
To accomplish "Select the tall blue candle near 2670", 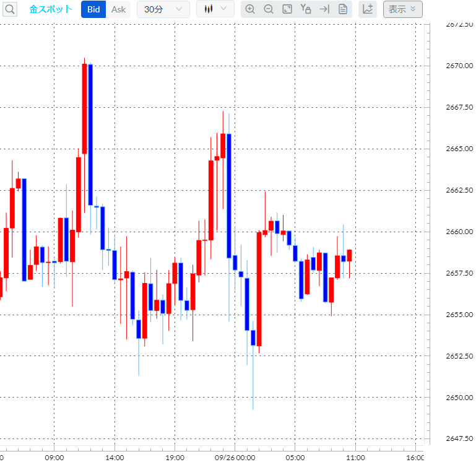I will point(90,134).
